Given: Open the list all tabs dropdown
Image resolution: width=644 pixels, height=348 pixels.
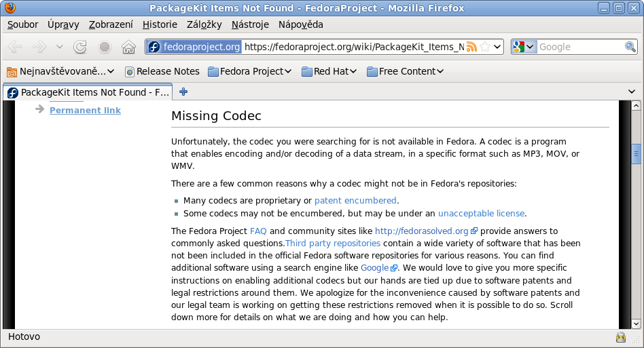Looking at the screenshot, I should 632,92.
